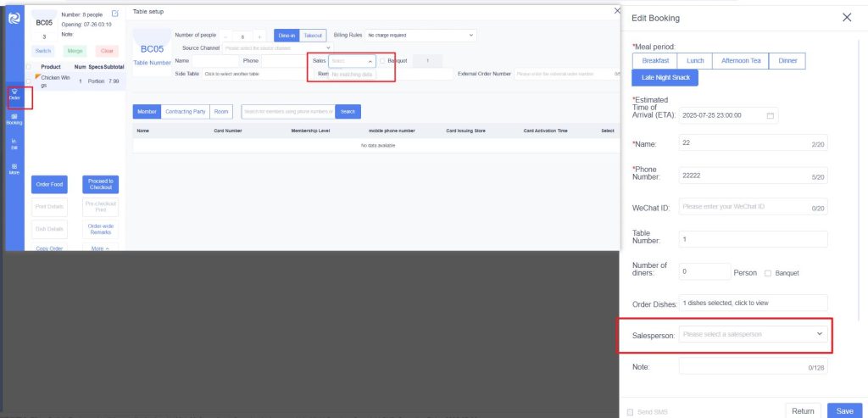Open the Bill section in sidebar
The image size is (868, 418).
[x=14, y=144]
